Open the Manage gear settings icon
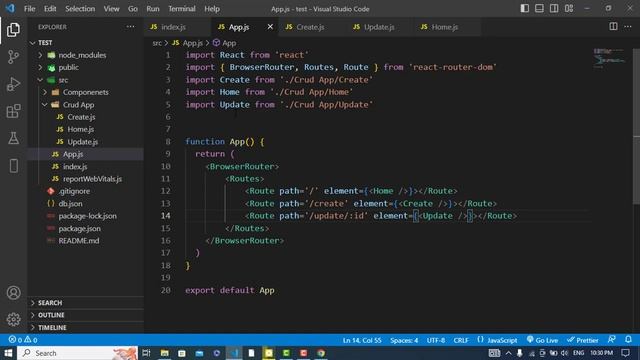The height and width of the screenshot is (360, 640). pyautogui.click(x=13, y=319)
